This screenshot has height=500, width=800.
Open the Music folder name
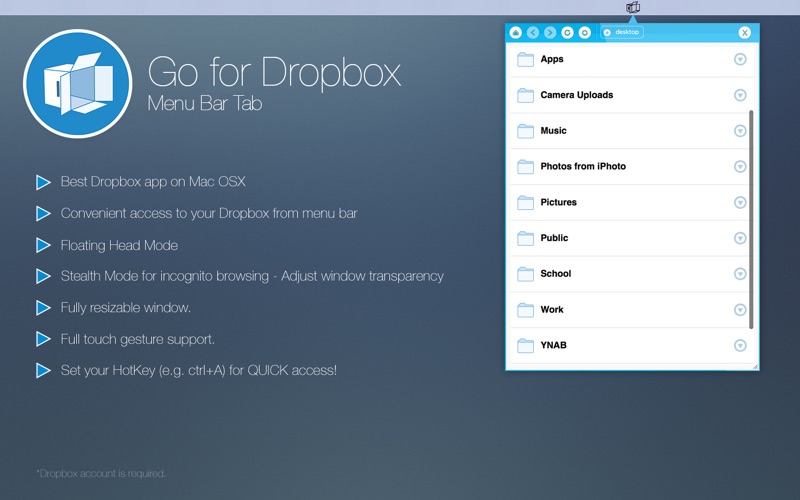click(554, 131)
